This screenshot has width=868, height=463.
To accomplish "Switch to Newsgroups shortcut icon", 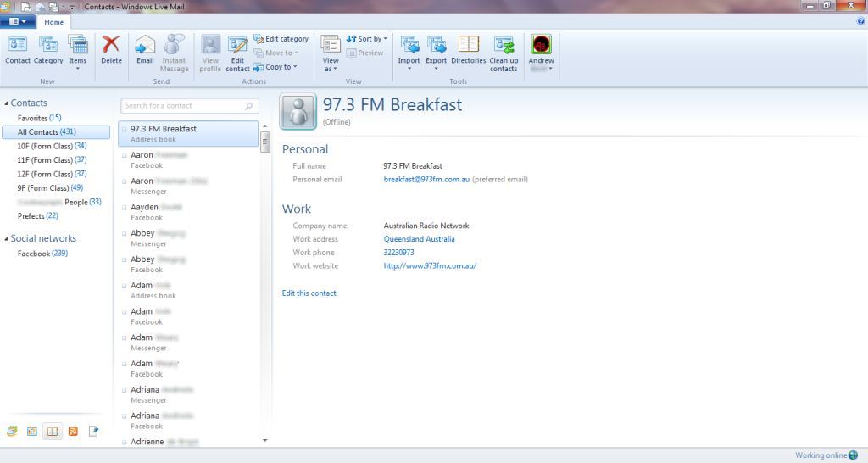I will click(x=93, y=431).
